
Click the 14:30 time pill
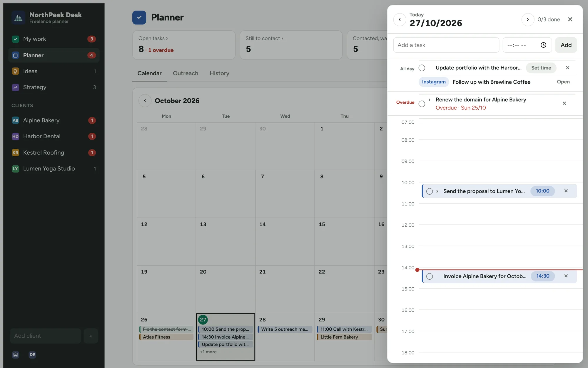[543, 276]
